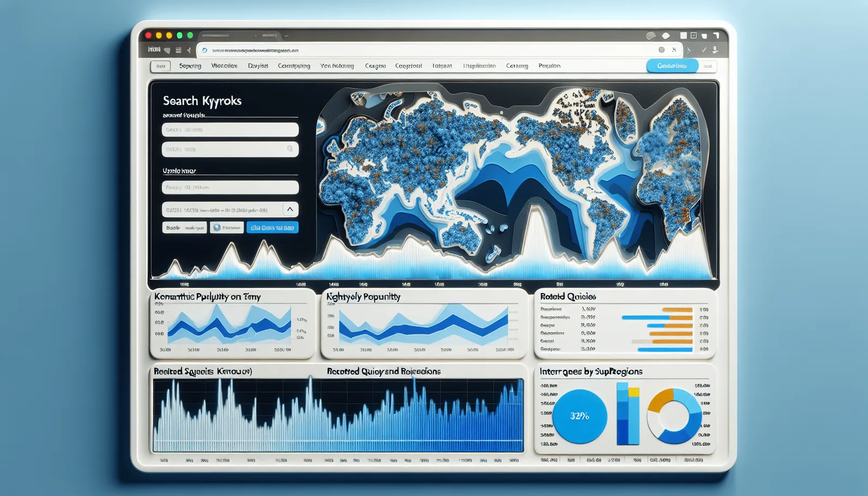Click the Roteid Quiaies panel title
The height and width of the screenshot is (496, 868).
(568, 297)
